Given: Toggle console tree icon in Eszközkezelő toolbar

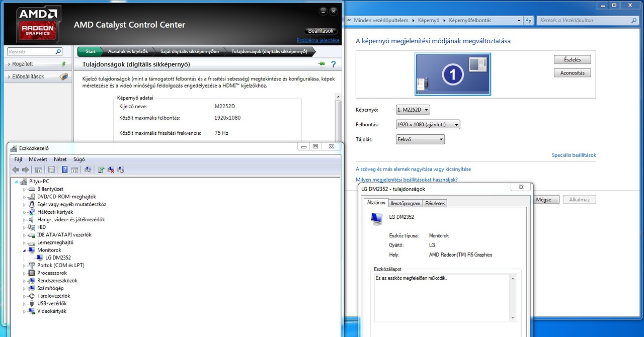Looking at the screenshot, I should point(39,170).
